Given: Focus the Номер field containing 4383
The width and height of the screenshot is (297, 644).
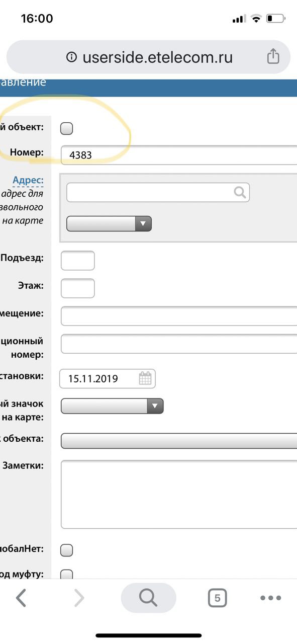Looking at the screenshot, I should (179, 155).
